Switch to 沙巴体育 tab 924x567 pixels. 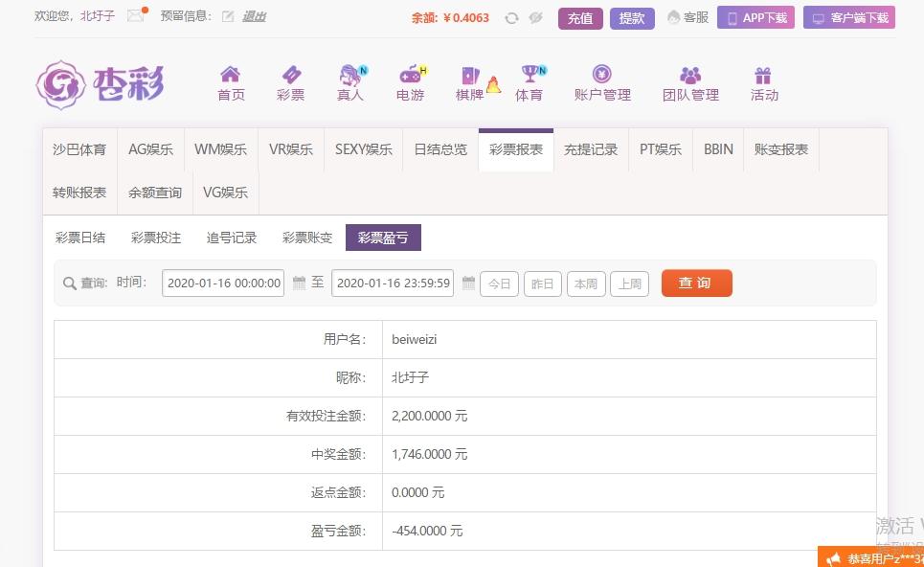point(79,149)
